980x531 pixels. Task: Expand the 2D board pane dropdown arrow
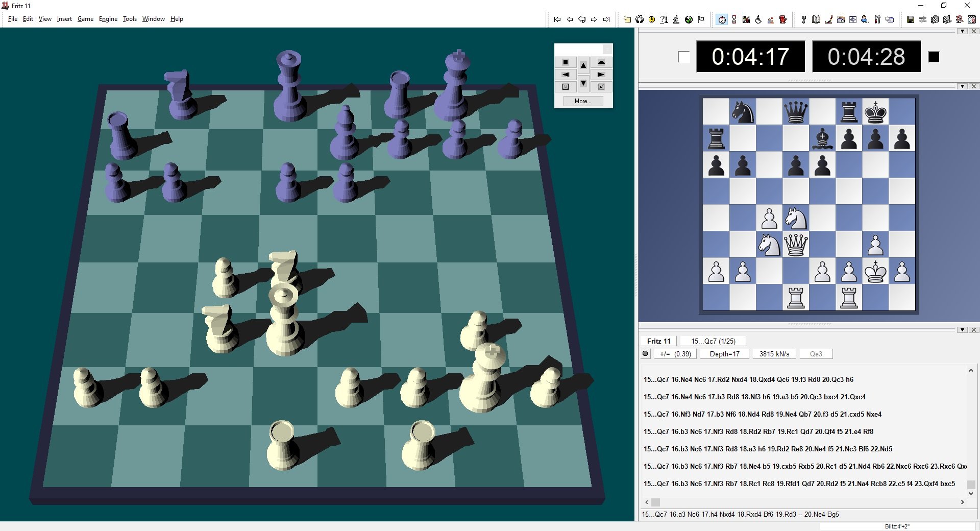[x=963, y=86]
